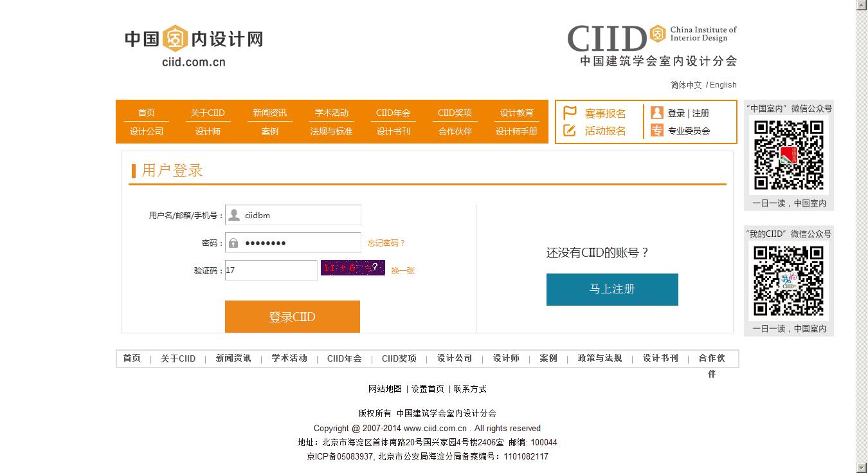Click the 中国室内 WeChat QR code
Image resolution: width=868 pixels, height=473 pixels.
click(789, 155)
